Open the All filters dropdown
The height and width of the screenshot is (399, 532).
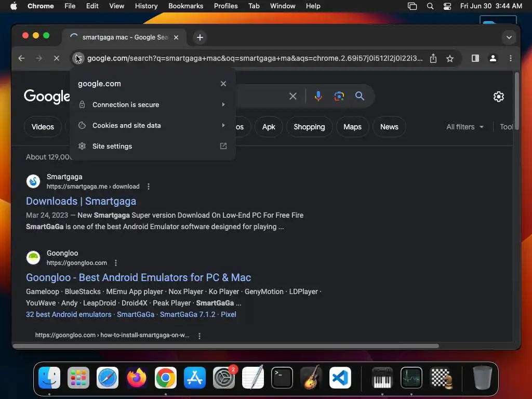tap(465, 127)
